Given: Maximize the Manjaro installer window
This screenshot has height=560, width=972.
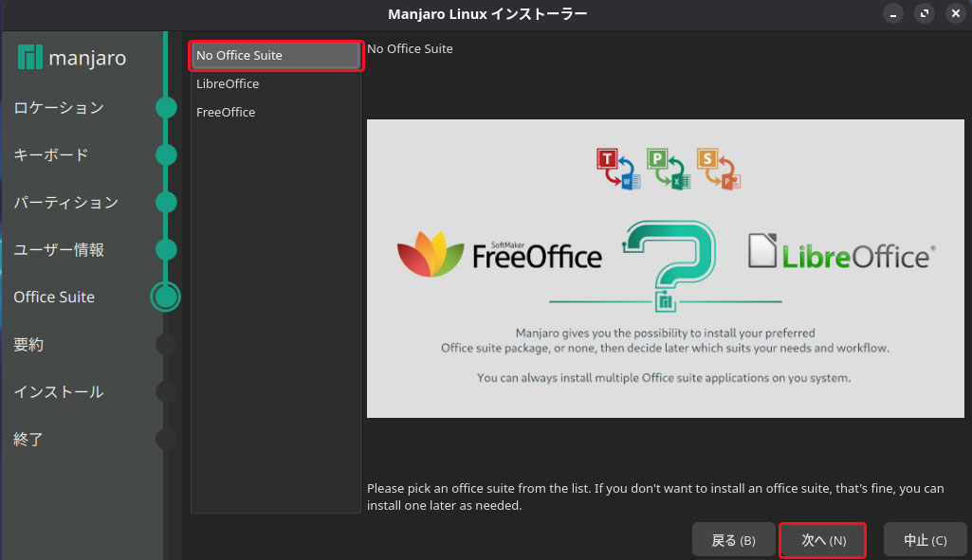Looking at the screenshot, I should pos(925,13).
